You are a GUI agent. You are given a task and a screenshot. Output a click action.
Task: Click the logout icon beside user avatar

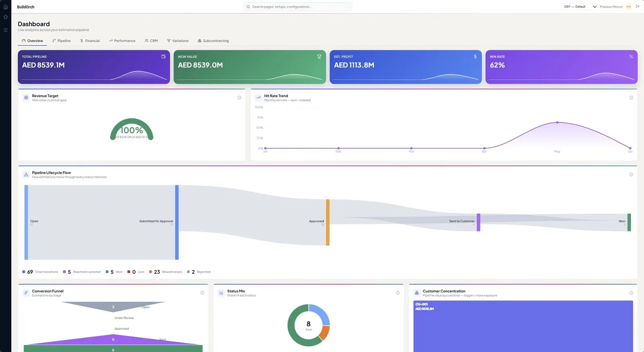click(x=638, y=6)
